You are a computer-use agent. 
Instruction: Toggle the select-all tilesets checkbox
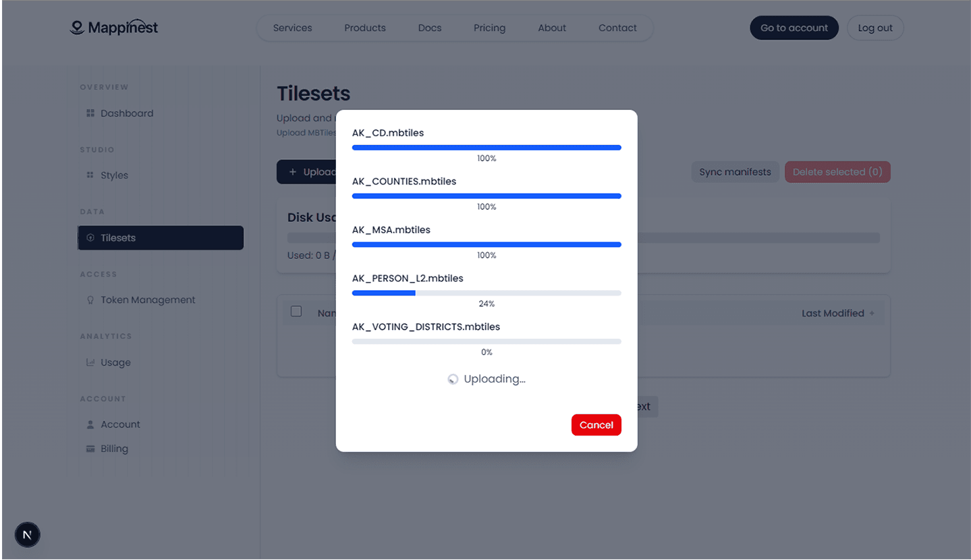[296, 311]
